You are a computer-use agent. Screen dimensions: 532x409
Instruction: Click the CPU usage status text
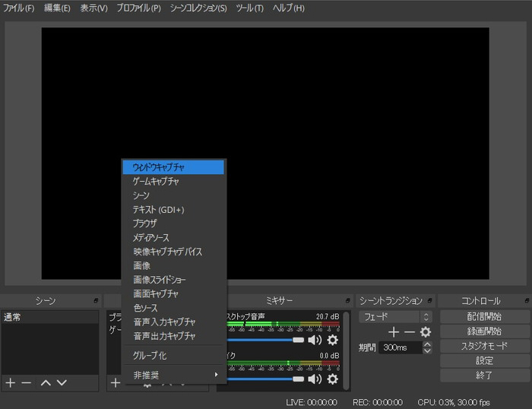coord(454,403)
